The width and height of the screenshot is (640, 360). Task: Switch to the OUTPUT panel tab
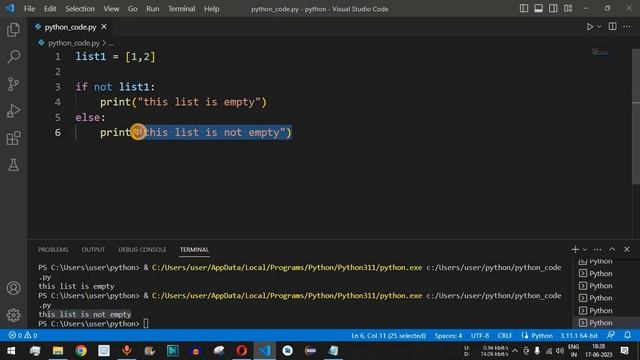[x=93, y=249]
